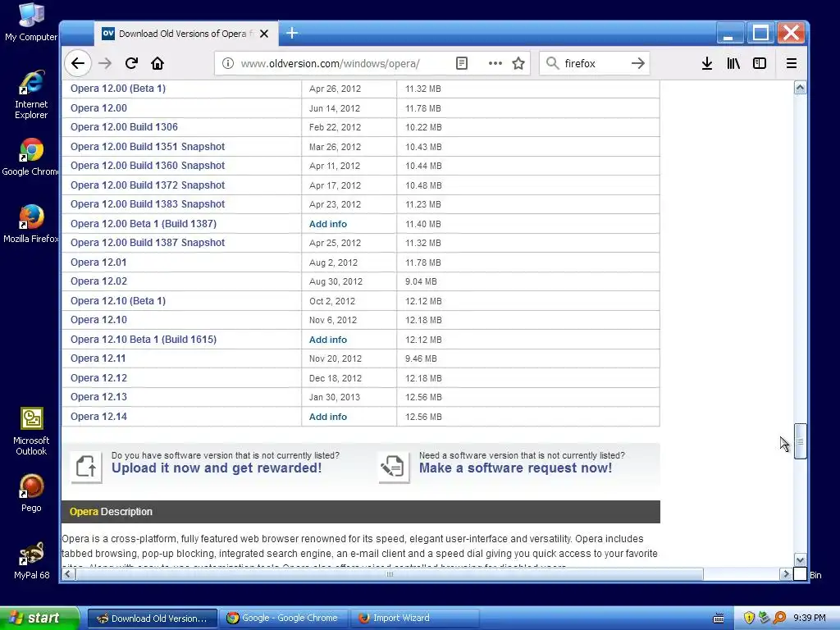Viewport: 840px width, 630px height.
Task: Click the vertical scrollbar thumb
Action: (x=800, y=441)
